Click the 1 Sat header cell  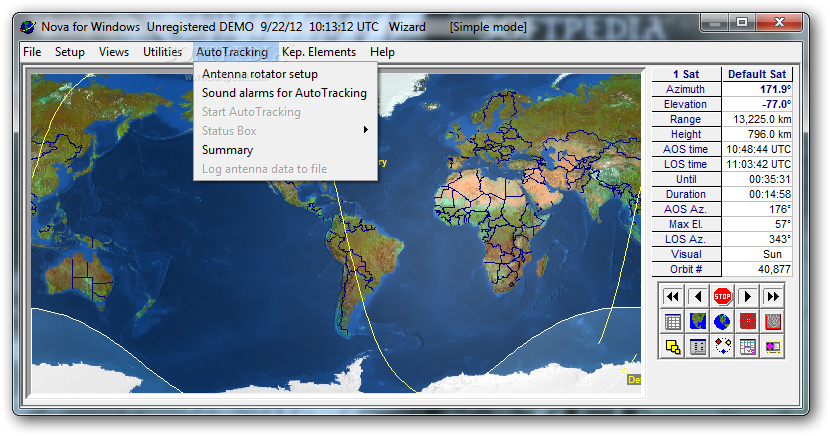pyautogui.click(x=686, y=74)
